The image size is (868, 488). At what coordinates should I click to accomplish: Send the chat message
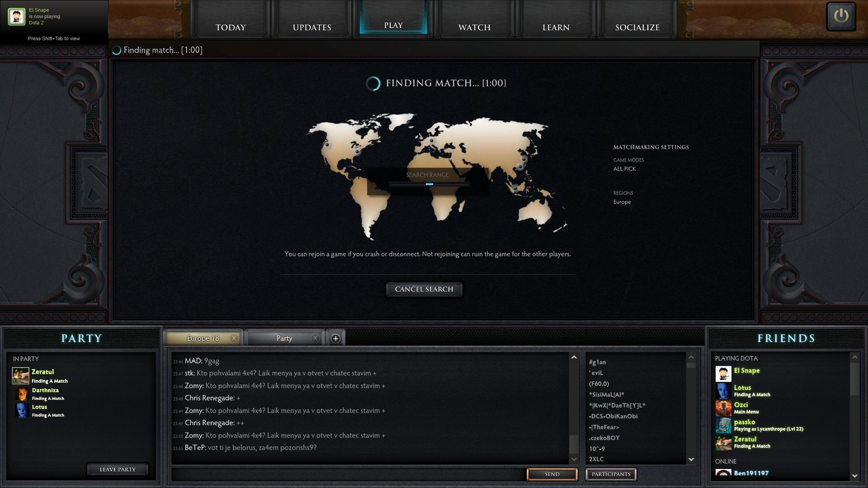pos(552,474)
